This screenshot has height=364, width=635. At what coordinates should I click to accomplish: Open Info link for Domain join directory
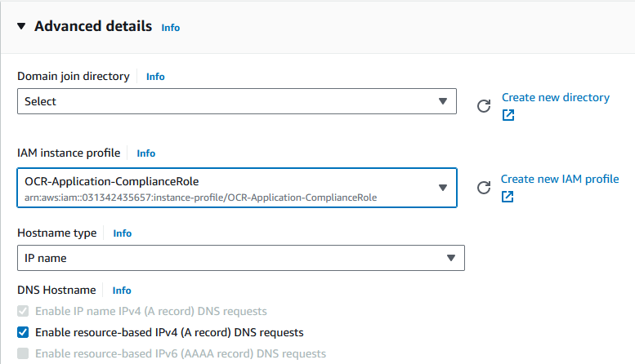(x=155, y=77)
